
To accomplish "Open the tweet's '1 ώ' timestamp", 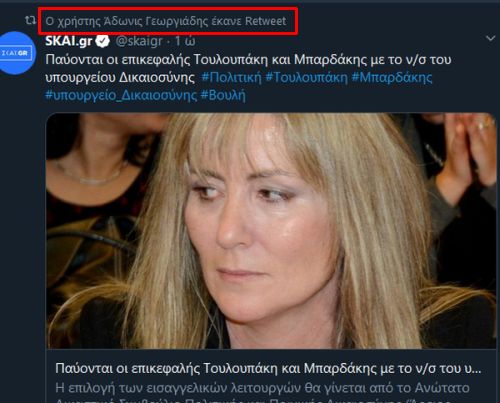I will (185, 41).
